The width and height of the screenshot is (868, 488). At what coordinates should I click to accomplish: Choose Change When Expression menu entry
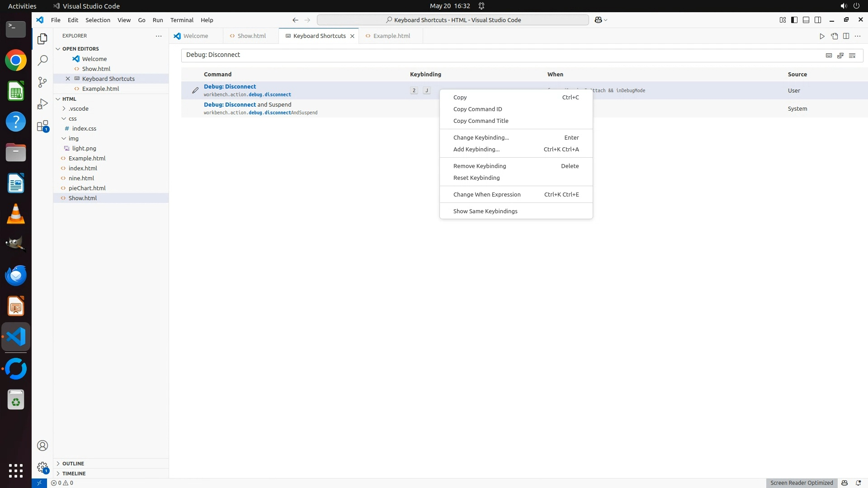pos(487,194)
